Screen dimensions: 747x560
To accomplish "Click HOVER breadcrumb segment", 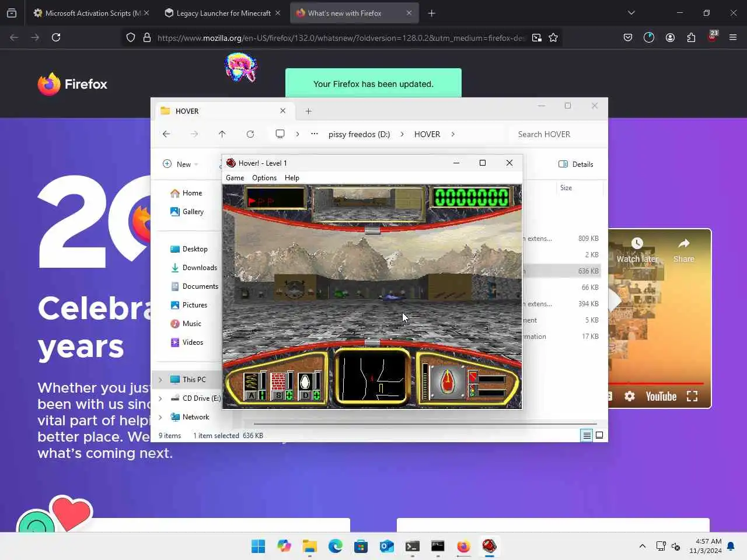I will (x=427, y=134).
